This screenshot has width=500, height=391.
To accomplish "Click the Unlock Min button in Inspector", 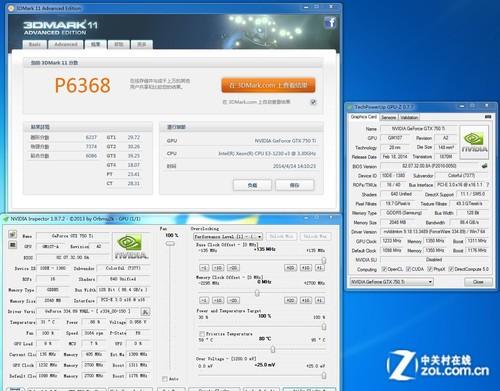I will (281, 236).
